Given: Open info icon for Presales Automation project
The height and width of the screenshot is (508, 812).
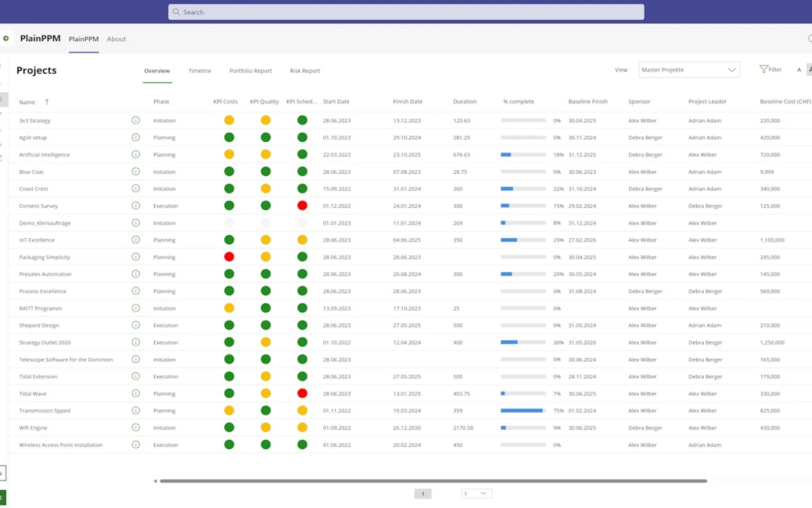Looking at the screenshot, I should (136, 274).
